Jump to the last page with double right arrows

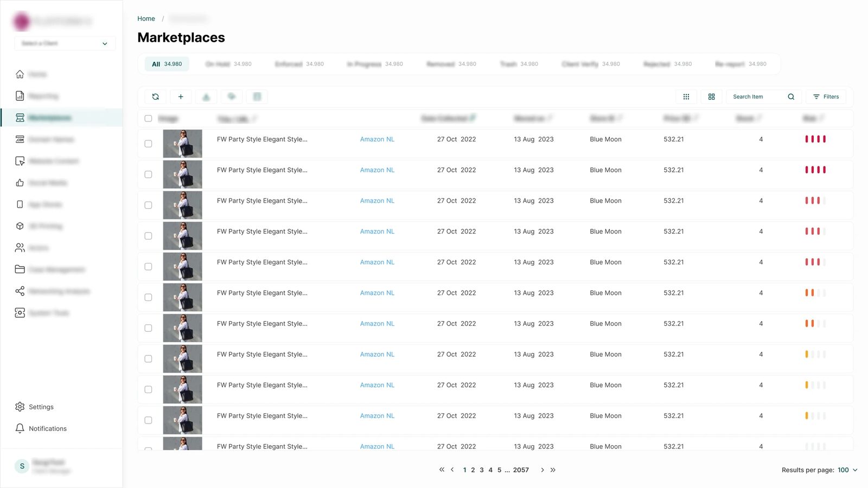(x=553, y=470)
